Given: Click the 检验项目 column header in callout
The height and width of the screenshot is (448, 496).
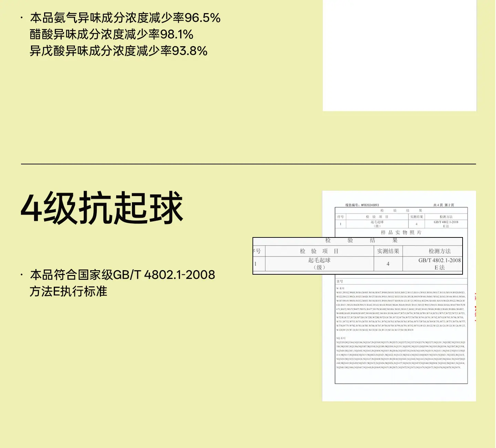Looking at the screenshot, I should coord(319,251).
